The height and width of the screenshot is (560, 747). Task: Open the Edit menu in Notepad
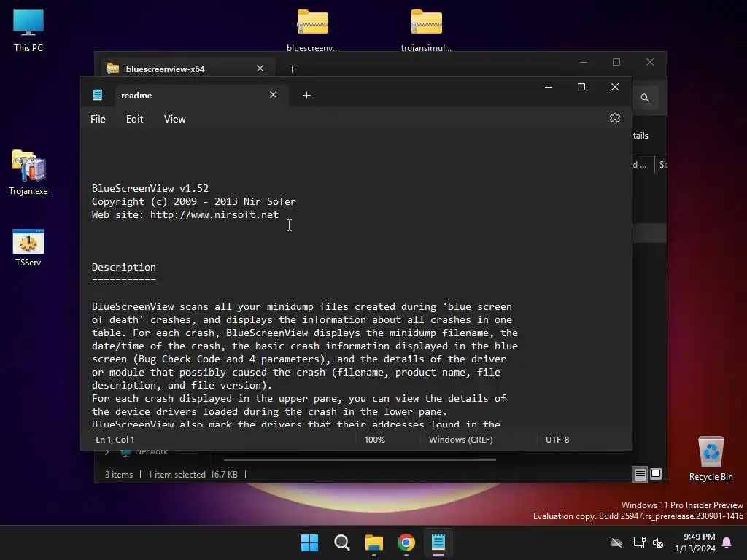(134, 119)
